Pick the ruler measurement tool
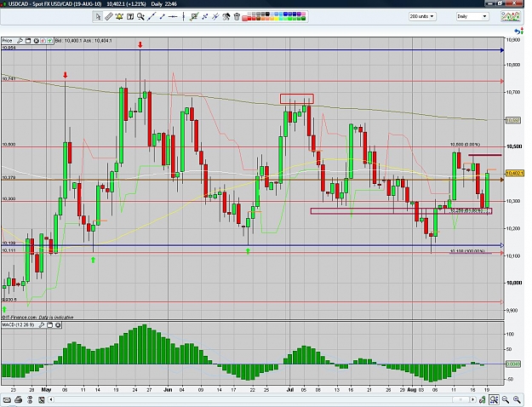532x407 pixels. (109, 17)
